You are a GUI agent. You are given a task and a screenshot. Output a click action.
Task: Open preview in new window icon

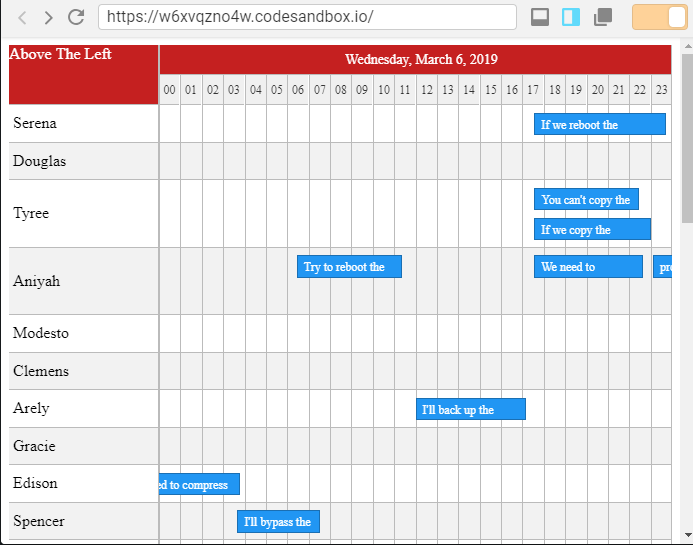603,17
